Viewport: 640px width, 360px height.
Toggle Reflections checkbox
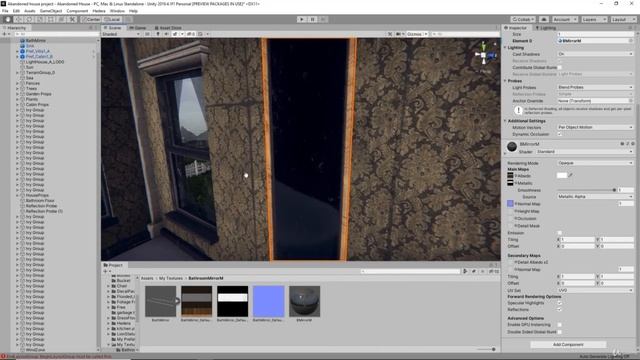click(560, 310)
